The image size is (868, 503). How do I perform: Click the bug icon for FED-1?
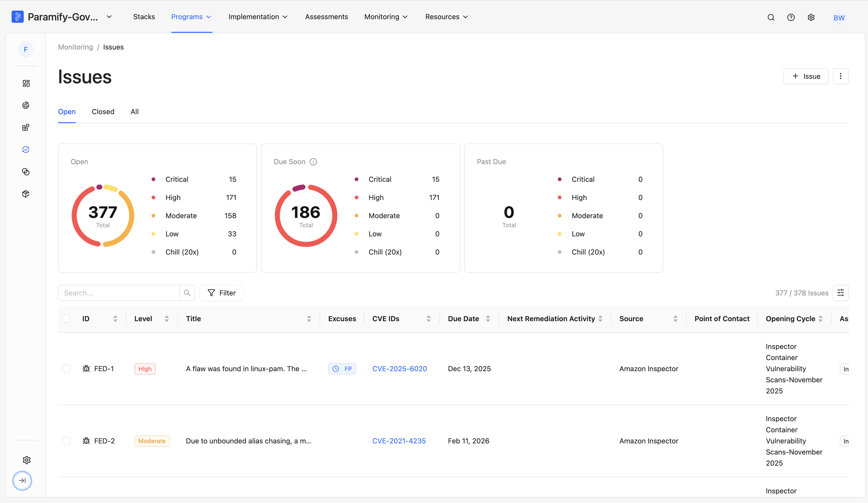click(x=86, y=369)
